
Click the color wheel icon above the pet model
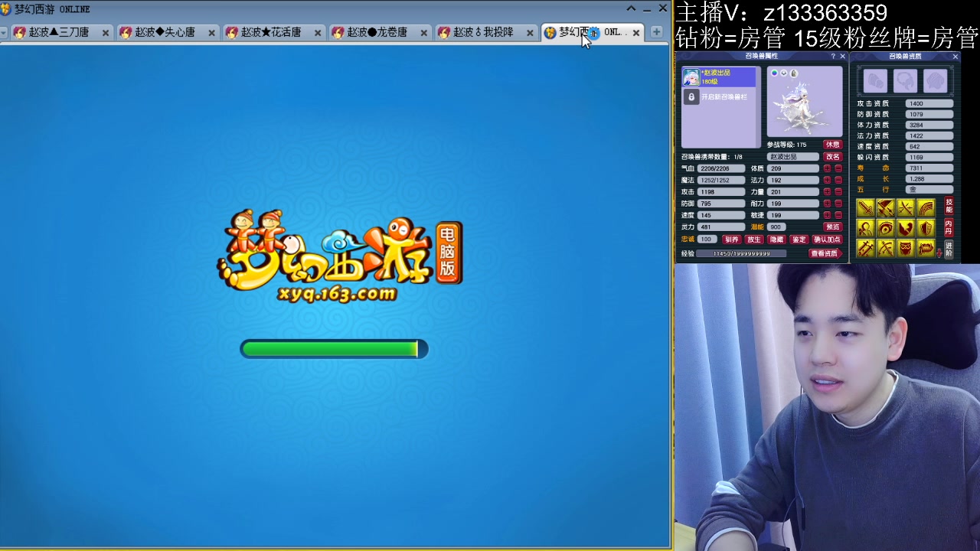point(774,73)
